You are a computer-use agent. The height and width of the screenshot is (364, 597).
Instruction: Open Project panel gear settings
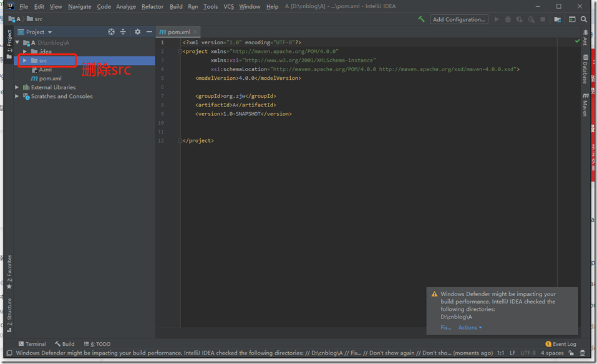(x=137, y=32)
